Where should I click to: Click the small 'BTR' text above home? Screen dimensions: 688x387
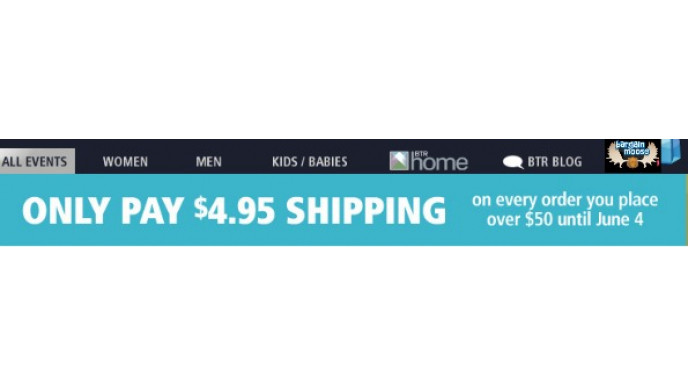[420, 153]
